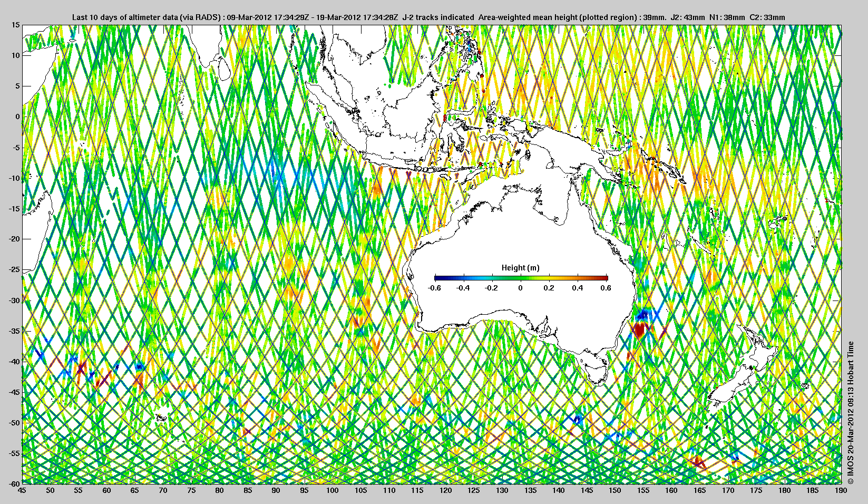Click the '0.6' colorbar tick label
This screenshot has height=504, width=868.
[x=606, y=288]
